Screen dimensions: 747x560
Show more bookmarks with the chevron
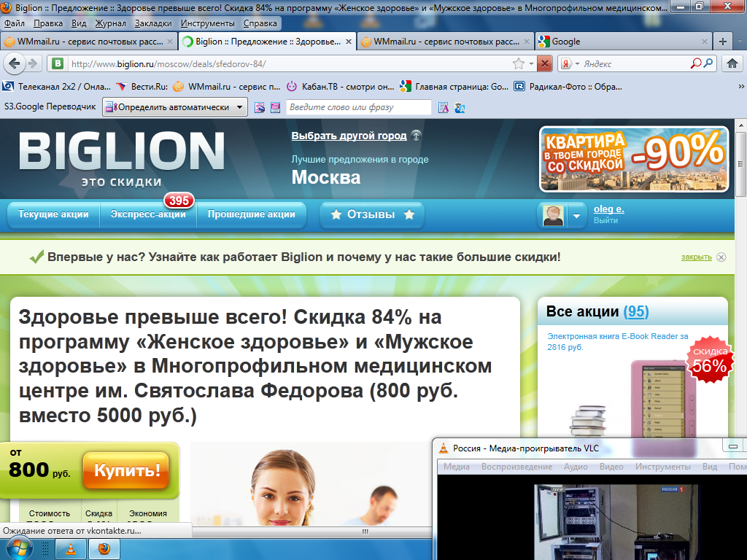click(741, 87)
